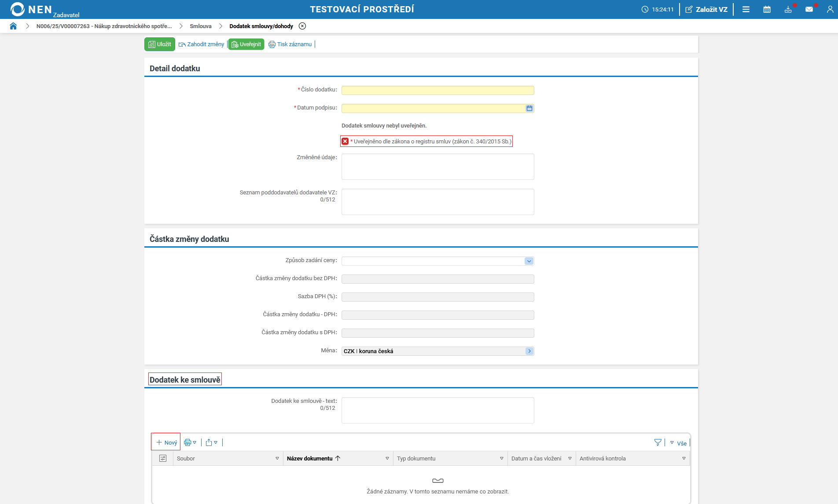
Task: Click the NEN logo
Action: (31, 9)
